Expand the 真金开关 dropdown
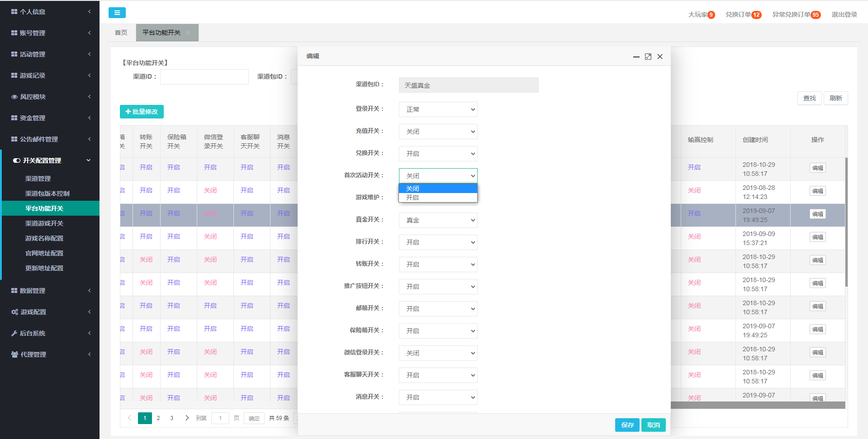The height and width of the screenshot is (439, 868). point(438,220)
